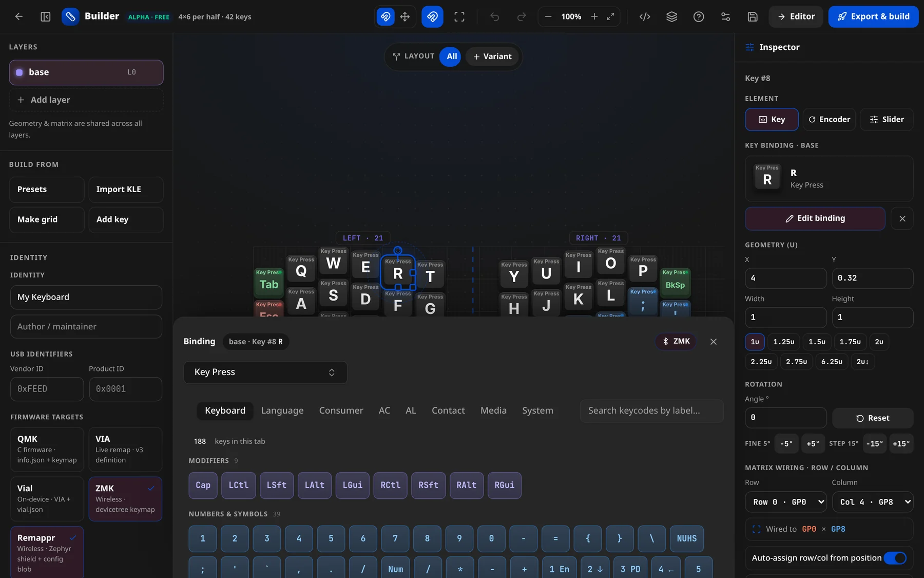
Task: Click the Search keycodes field
Action: click(651, 411)
